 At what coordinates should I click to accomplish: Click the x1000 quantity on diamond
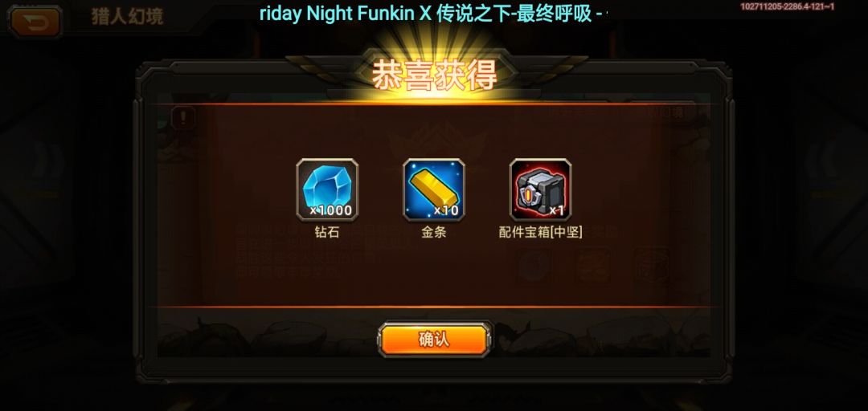pyautogui.click(x=330, y=210)
